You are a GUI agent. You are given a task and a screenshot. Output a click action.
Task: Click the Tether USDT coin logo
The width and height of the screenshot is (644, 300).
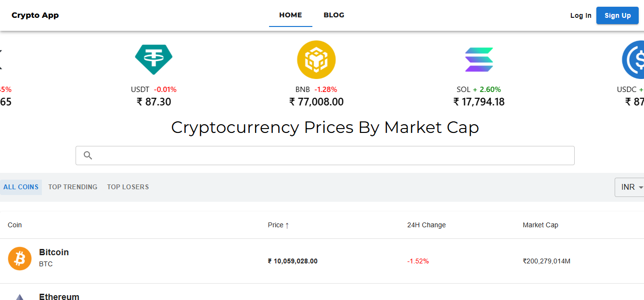154,60
